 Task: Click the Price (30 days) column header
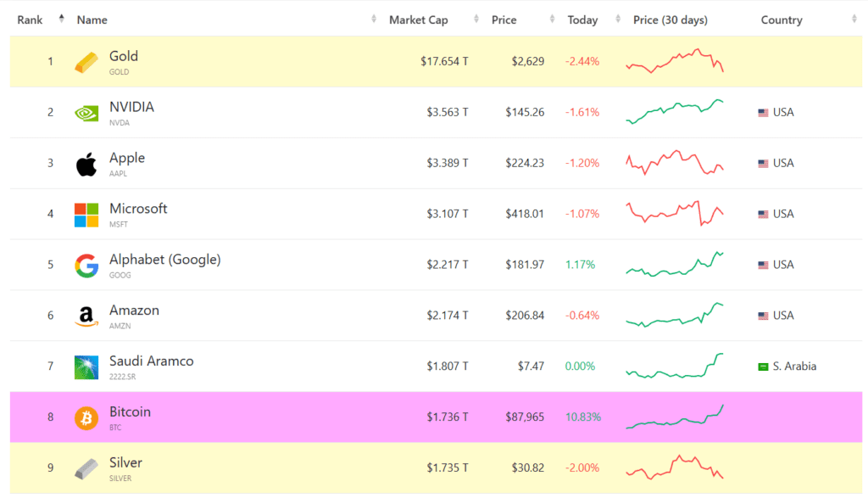coord(670,20)
